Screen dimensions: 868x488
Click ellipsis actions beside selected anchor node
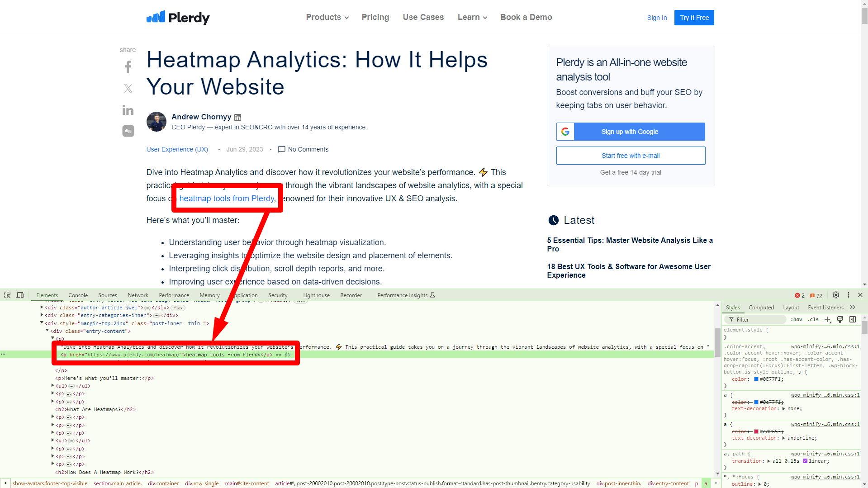(x=4, y=354)
